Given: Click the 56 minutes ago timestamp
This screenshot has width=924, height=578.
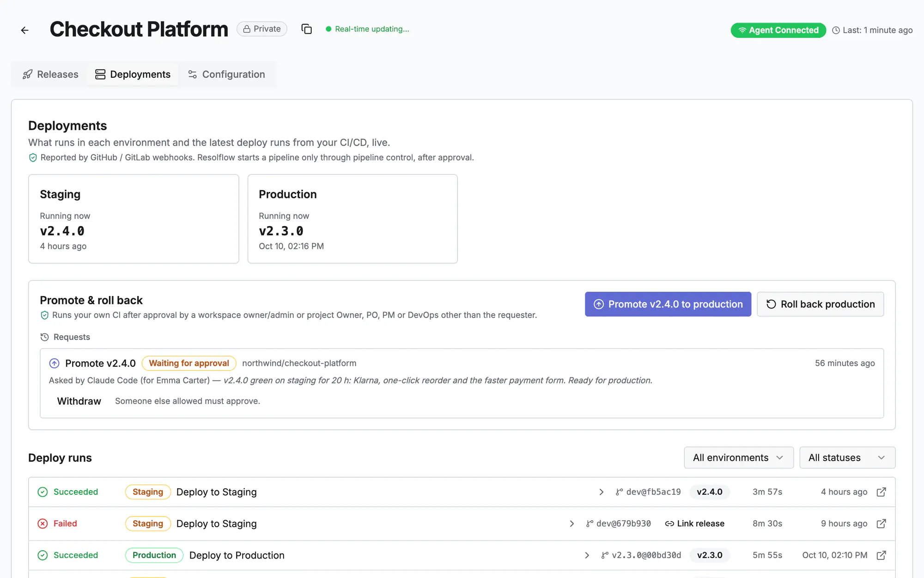Looking at the screenshot, I should [x=845, y=363].
